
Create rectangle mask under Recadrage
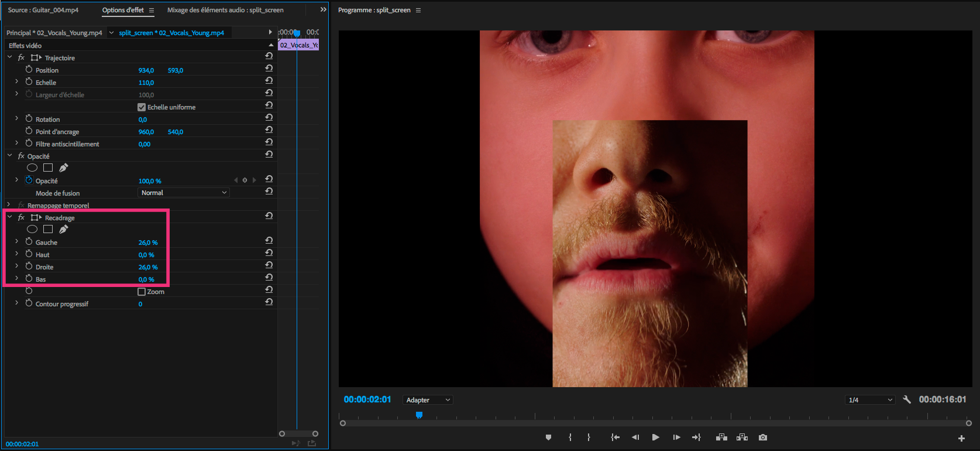[48, 229]
